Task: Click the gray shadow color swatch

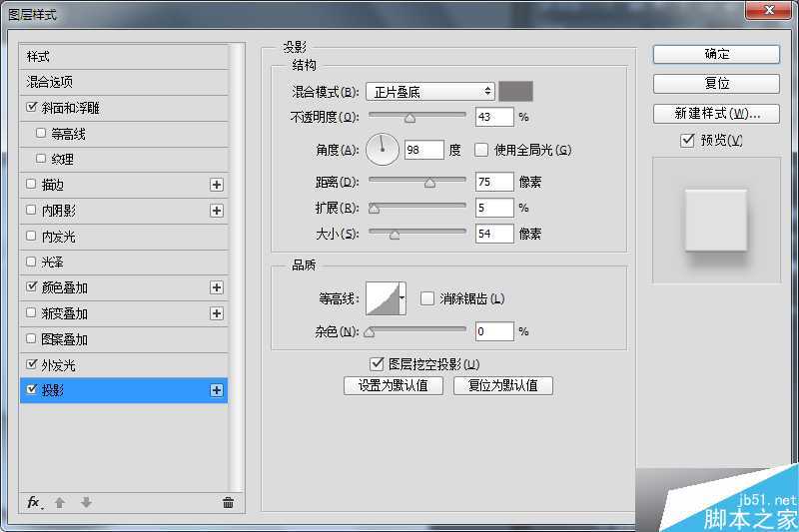Action: (516, 92)
